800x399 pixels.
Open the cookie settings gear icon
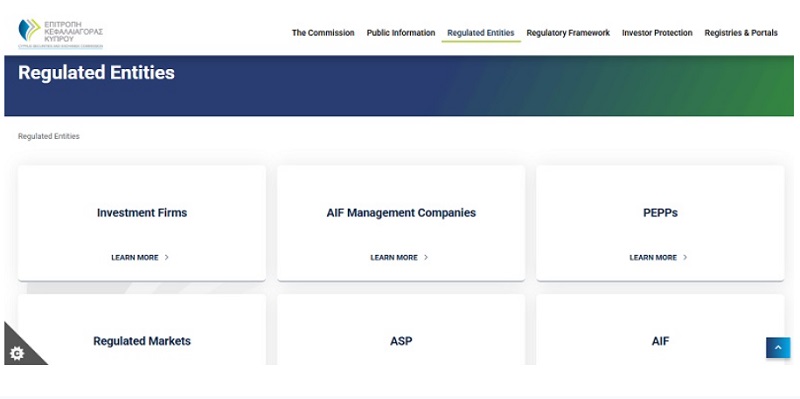(x=17, y=353)
